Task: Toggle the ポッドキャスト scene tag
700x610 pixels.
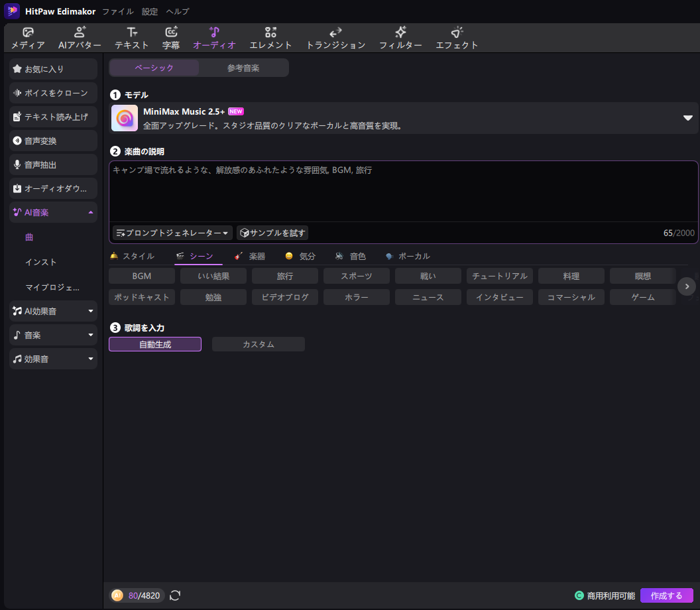Action: (141, 297)
